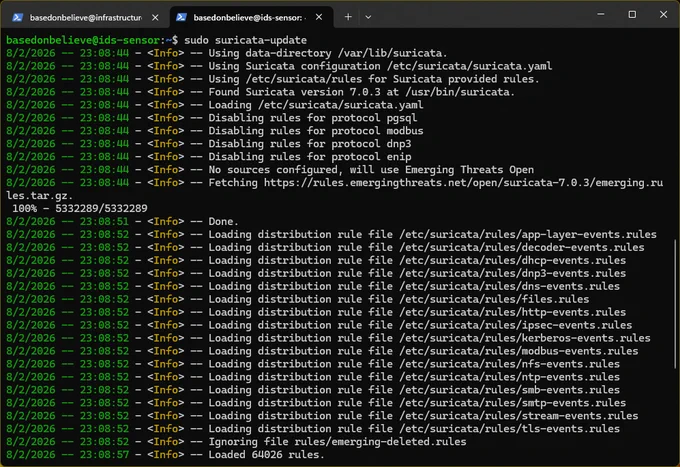The width and height of the screenshot is (680, 467).
Task: Click the dns-events.rules file path
Action: (x=510, y=286)
